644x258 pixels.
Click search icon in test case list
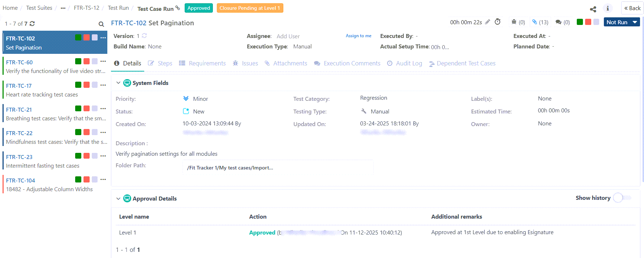pyautogui.click(x=101, y=24)
